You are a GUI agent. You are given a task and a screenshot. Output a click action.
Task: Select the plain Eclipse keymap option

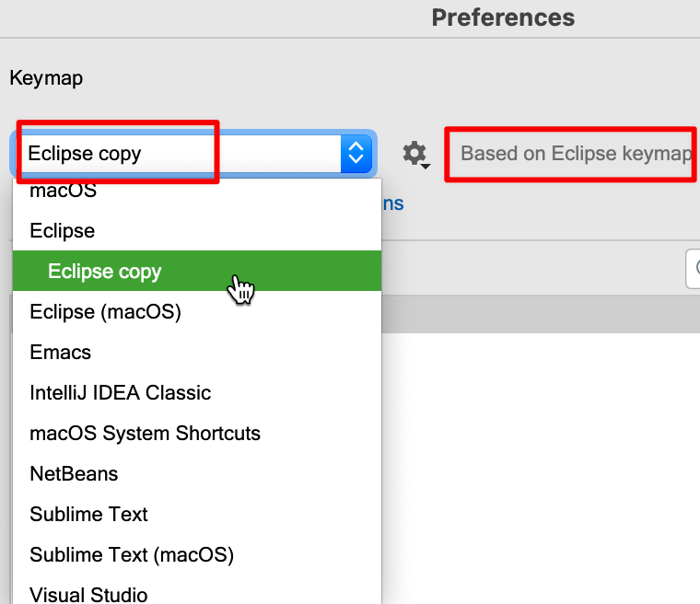click(62, 230)
